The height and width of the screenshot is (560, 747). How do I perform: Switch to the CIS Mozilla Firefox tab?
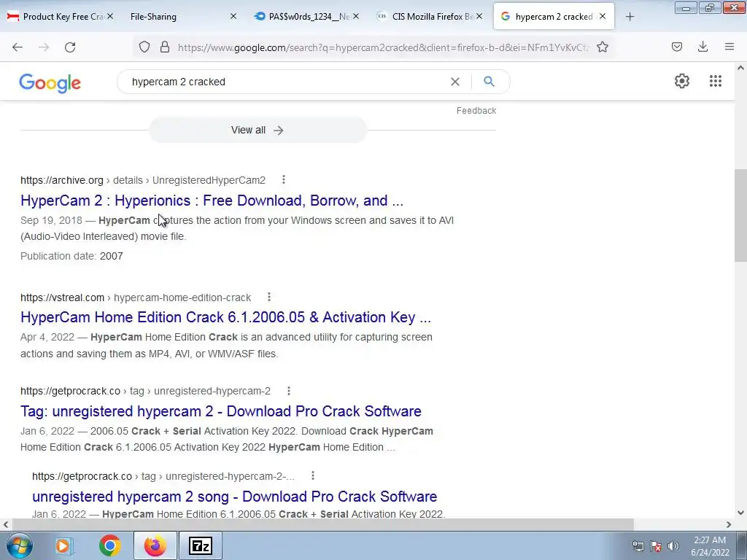[429, 17]
